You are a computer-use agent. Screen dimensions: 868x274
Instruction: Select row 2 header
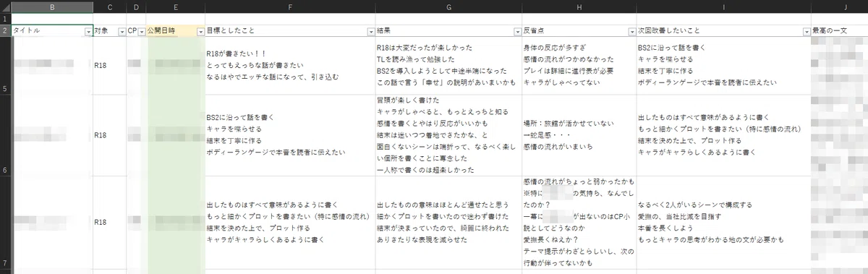[5, 31]
